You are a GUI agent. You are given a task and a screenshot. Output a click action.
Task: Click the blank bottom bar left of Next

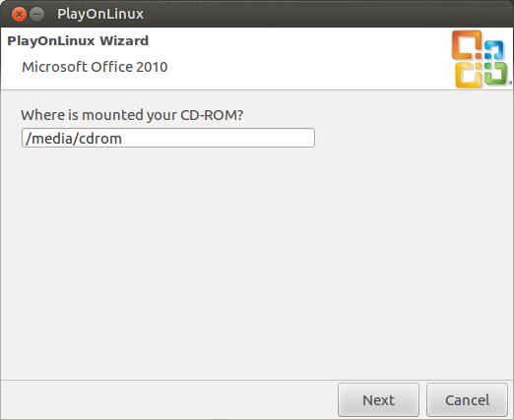pos(169,399)
